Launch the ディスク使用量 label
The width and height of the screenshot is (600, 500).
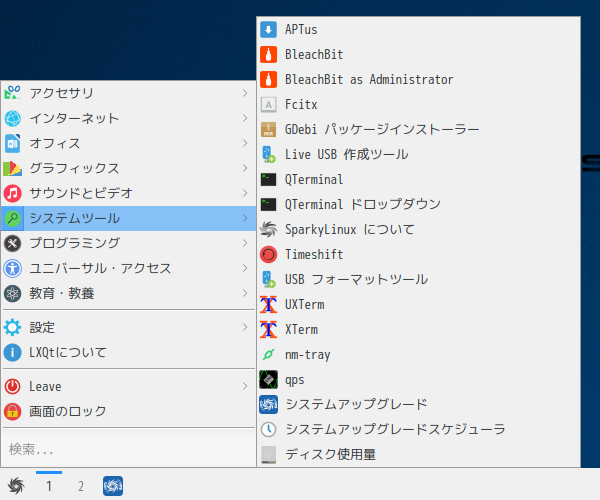click(331, 454)
